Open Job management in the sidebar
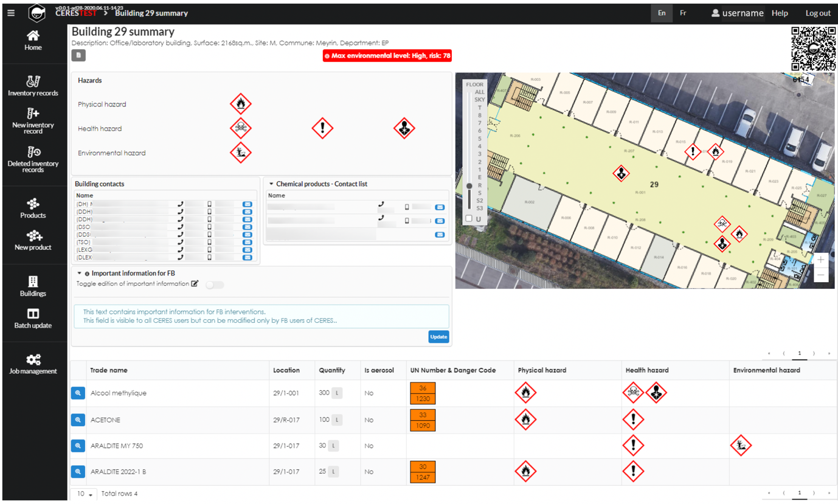 click(x=33, y=364)
